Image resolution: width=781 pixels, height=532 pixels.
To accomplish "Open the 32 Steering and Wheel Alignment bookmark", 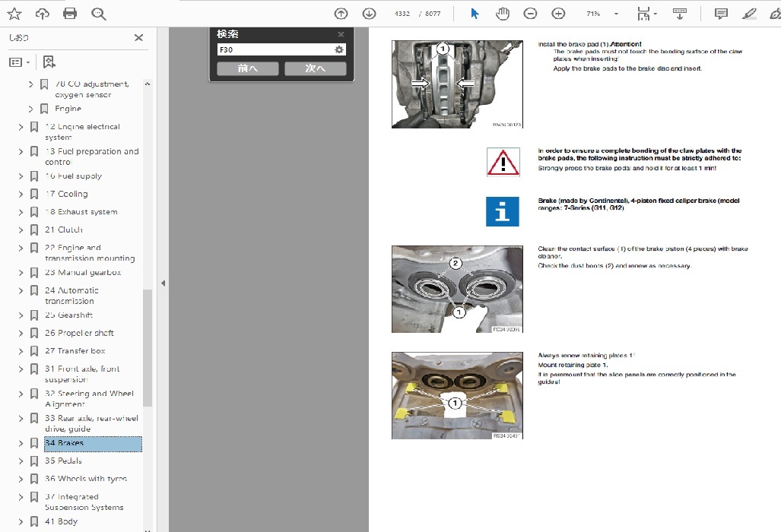I will tap(89, 399).
